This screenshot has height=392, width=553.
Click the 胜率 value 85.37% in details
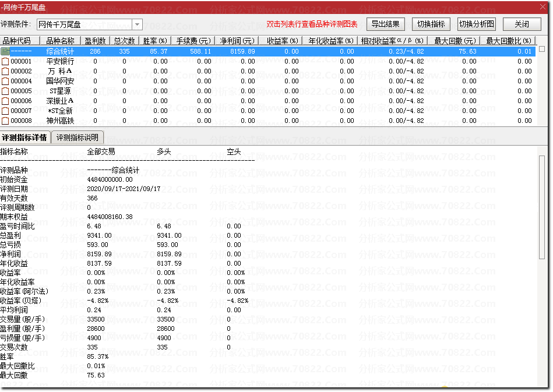coord(98,356)
